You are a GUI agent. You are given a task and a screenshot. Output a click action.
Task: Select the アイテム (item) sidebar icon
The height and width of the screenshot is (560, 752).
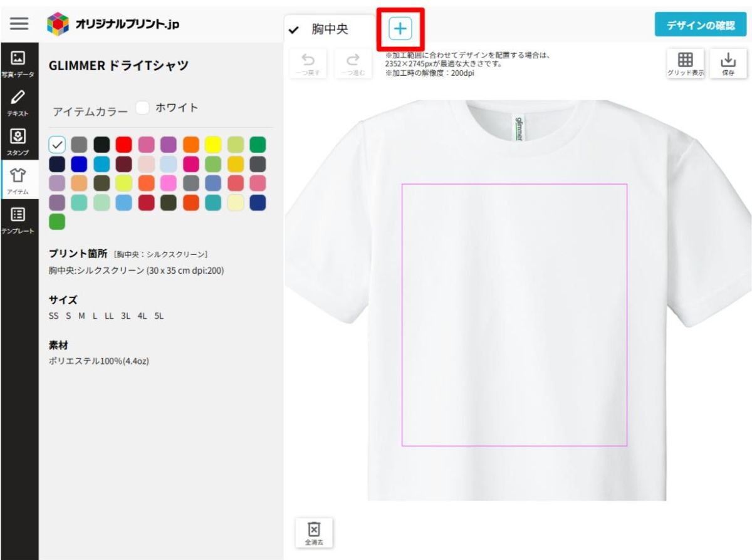[x=19, y=180]
